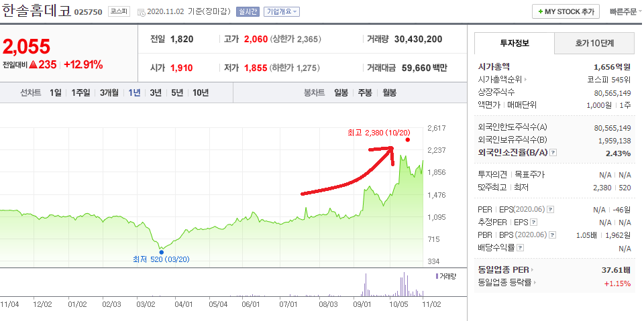The width and height of the screenshot is (644, 321).
Task: Click the 시가 value 1,910
Action: coord(181,68)
